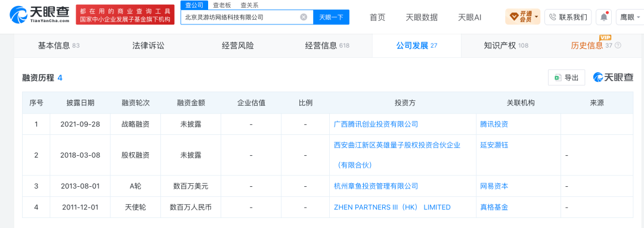Viewport: 644px width, 228px height.
Task: Open related institution 延安灏钰
Action: click(x=494, y=144)
